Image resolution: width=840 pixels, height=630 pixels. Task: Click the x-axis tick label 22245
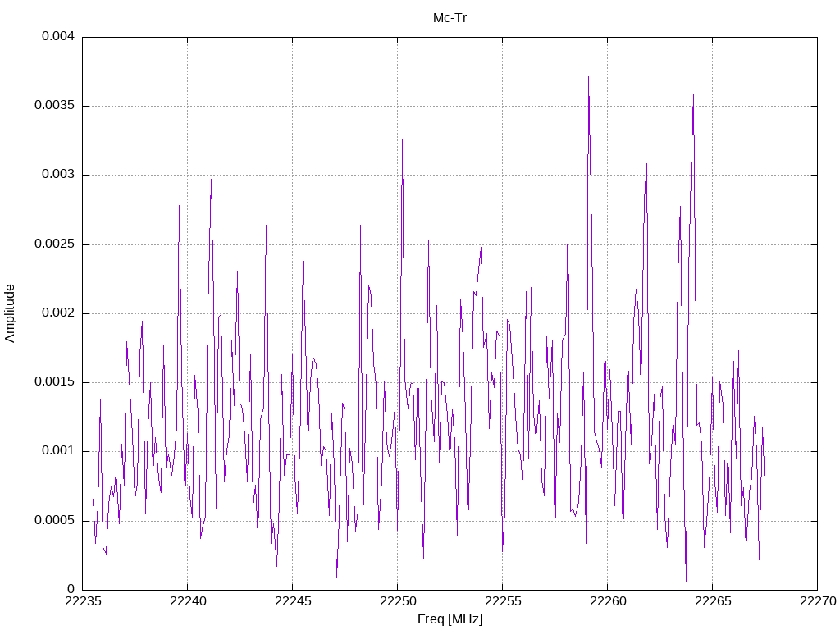[x=293, y=601]
